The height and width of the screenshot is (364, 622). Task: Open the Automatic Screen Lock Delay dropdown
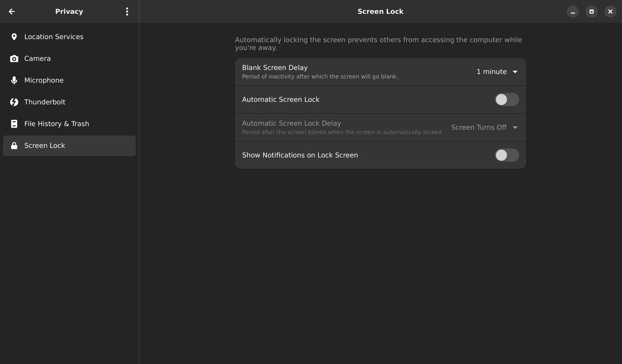(x=484, y=127)
